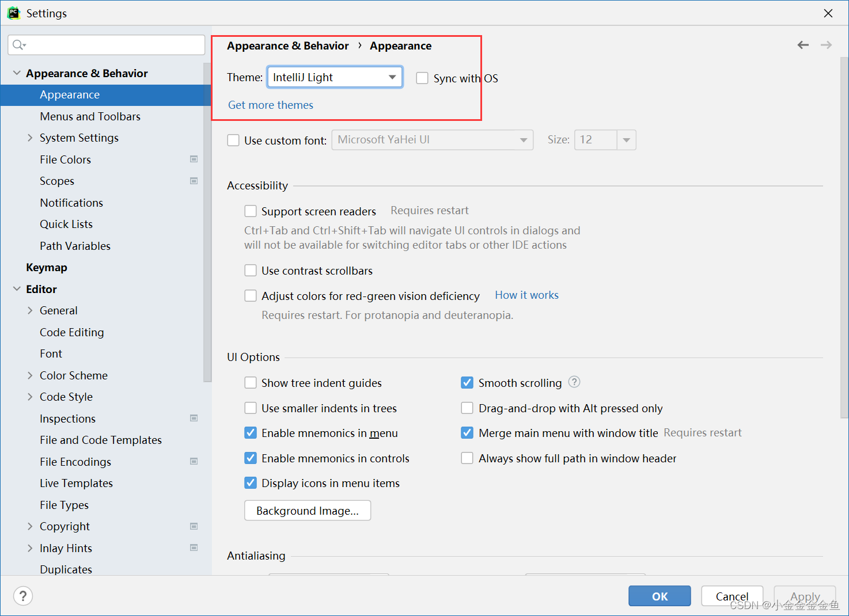Screen dimensions: 849x616
Task: Click the Copyright project-level icon
Action: click(x=194, y=526)
